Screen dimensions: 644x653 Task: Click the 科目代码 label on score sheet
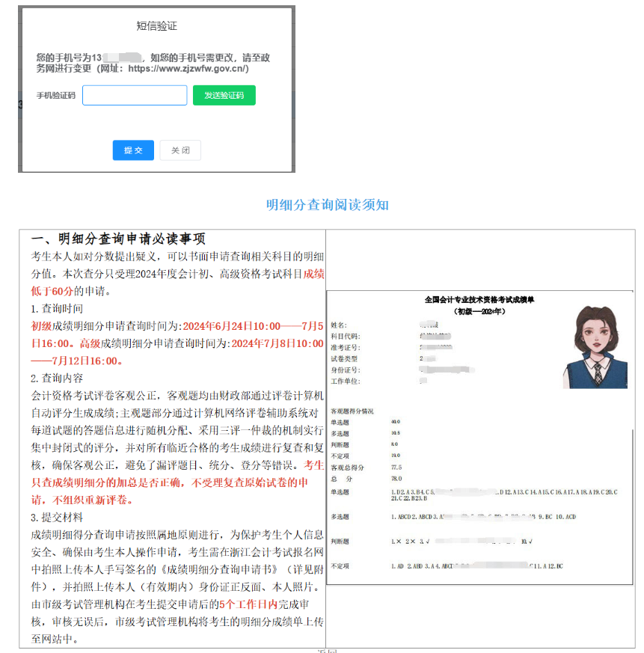click(x=346, y=337)
